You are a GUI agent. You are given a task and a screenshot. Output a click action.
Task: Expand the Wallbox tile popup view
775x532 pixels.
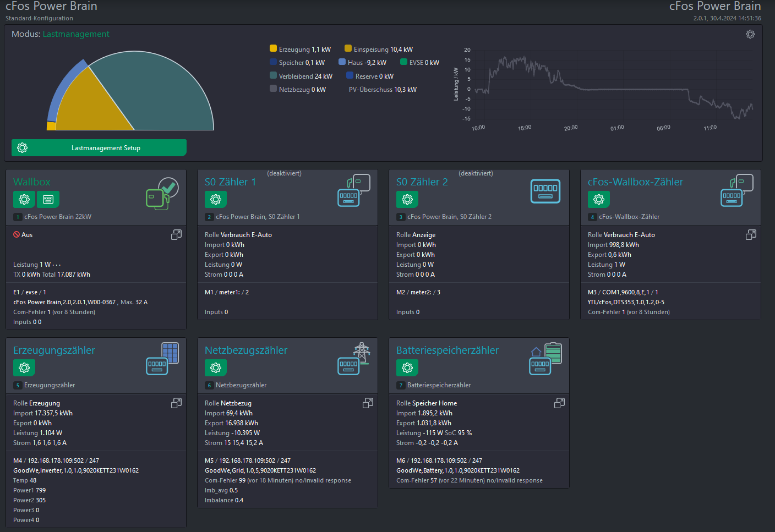176,235
